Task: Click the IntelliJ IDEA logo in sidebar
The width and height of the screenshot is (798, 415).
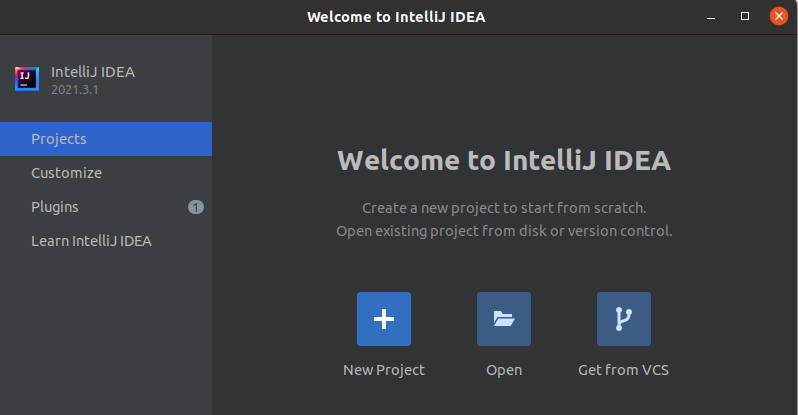Action: tap(27, 79)
